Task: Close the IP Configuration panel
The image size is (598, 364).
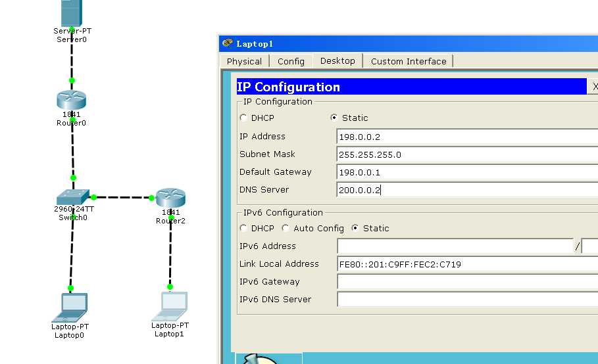Action: (x=593, y=87)
